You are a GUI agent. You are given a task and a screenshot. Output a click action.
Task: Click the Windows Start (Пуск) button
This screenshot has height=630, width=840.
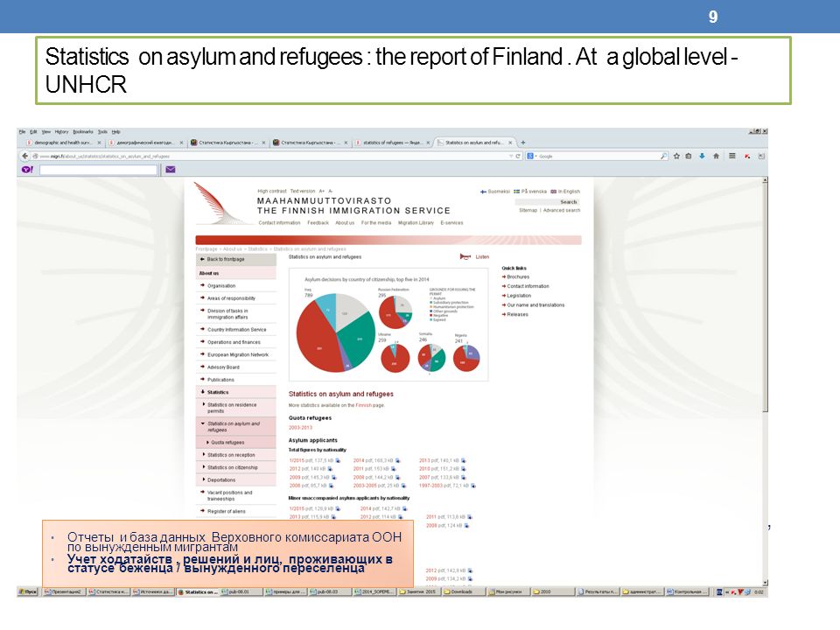pyautogui.click(x=28, y=592)
